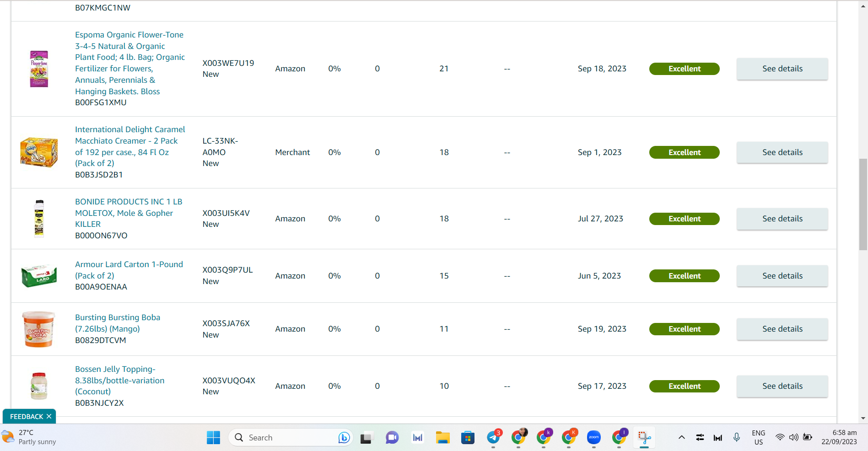Click the scroll up arrow of the page
The image size is (868, 451).
(x=863, y=6)
